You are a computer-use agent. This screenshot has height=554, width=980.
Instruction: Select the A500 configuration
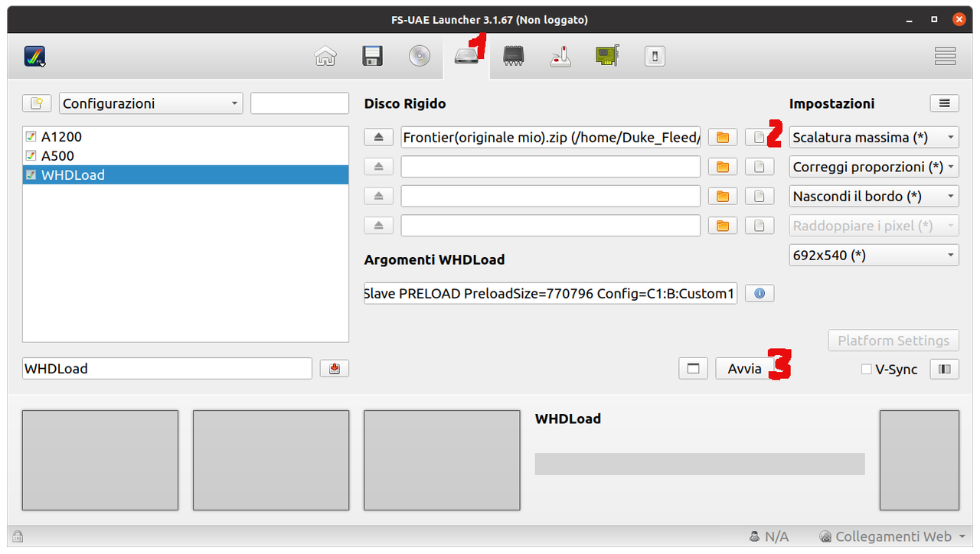[185, 156]
